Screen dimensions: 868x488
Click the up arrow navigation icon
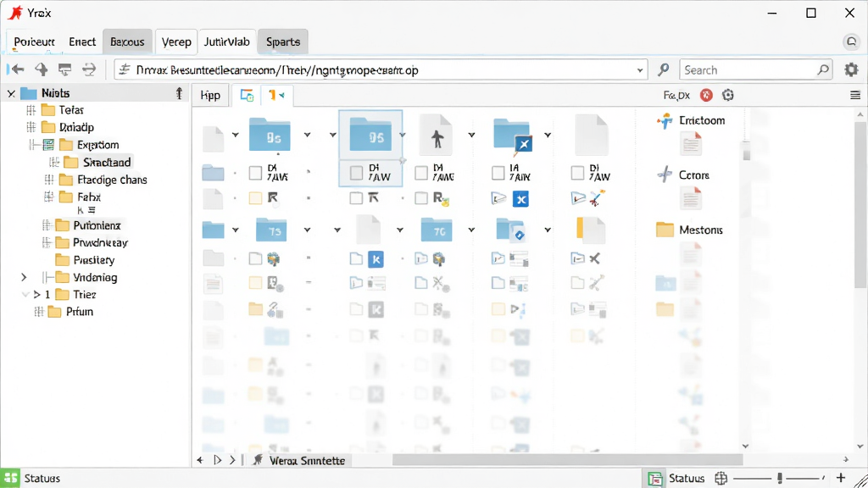tap(42, 69)
